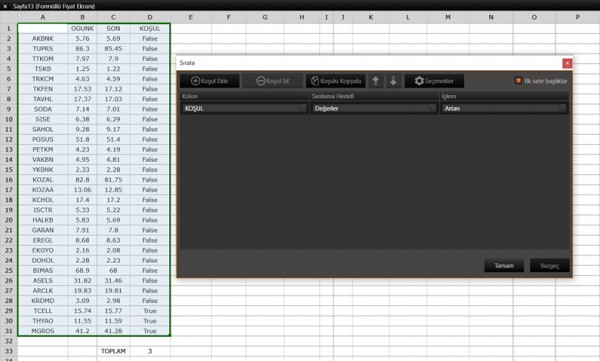Select the TOPLAM cell

tap(113, 351)
